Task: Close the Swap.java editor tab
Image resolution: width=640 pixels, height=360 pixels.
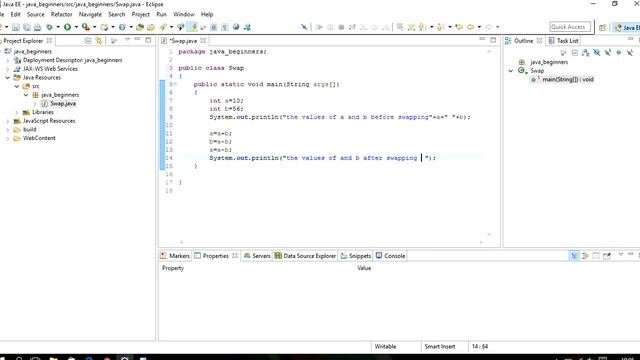Action: coord(203,41)
